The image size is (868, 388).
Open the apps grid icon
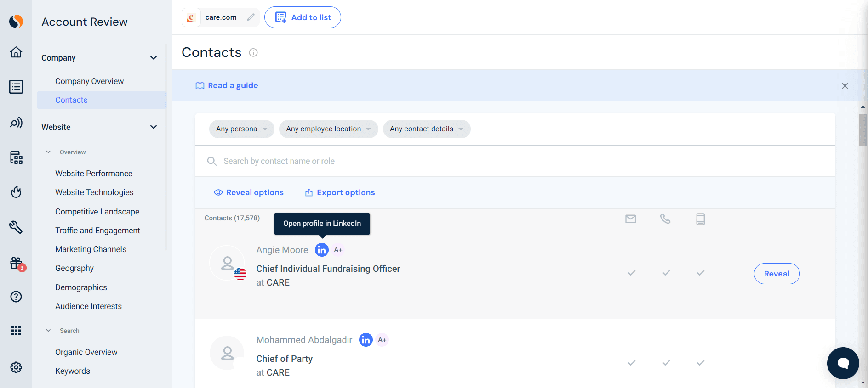pos(16,331)
